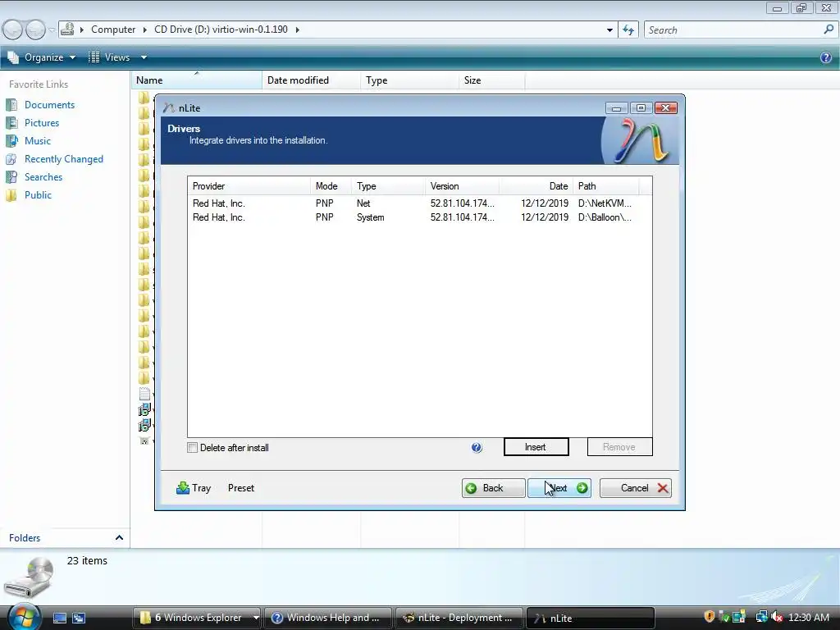Screen dimensions: 840x630
Task: Click Switch between windows quick launch icon
Action: click(79, 619)
